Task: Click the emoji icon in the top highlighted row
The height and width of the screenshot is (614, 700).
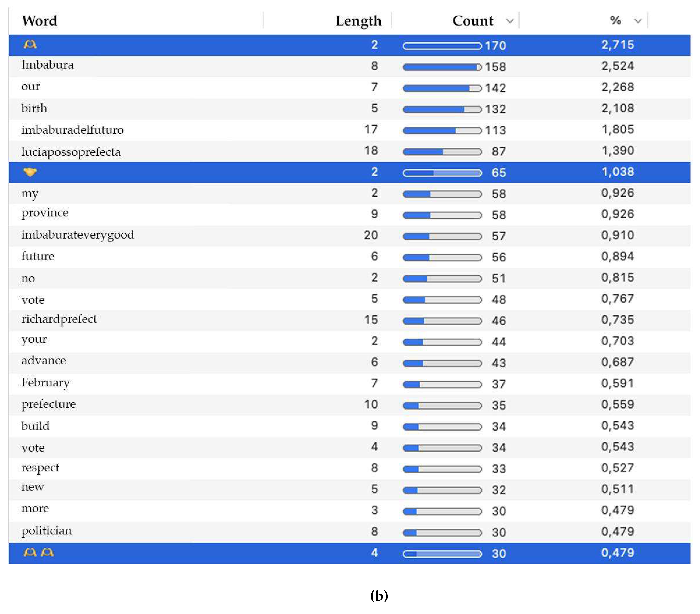Action: 30,44
